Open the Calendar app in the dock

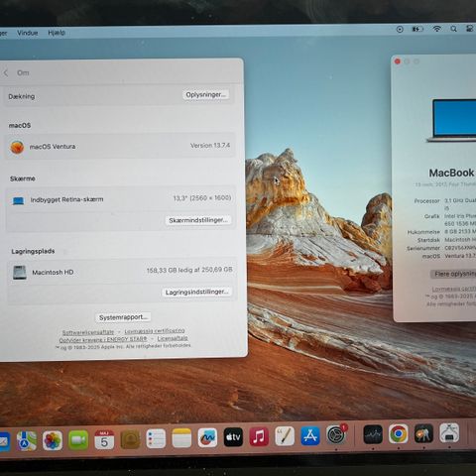(104, 439)
